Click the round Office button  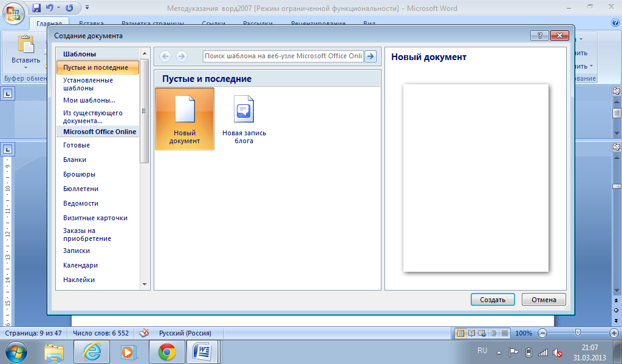[13, 13]
